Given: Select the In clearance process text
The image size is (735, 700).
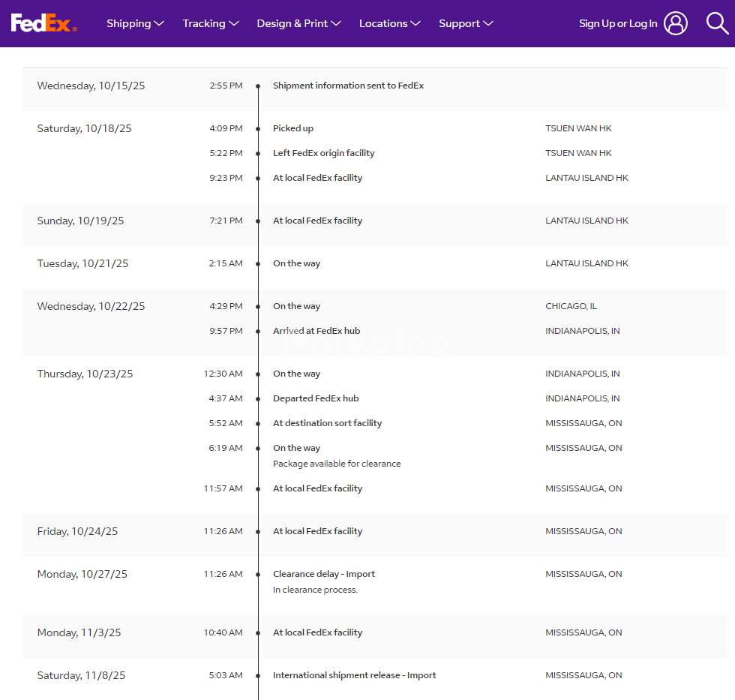Looking at the screenshot, I should (x=315, y=590).
